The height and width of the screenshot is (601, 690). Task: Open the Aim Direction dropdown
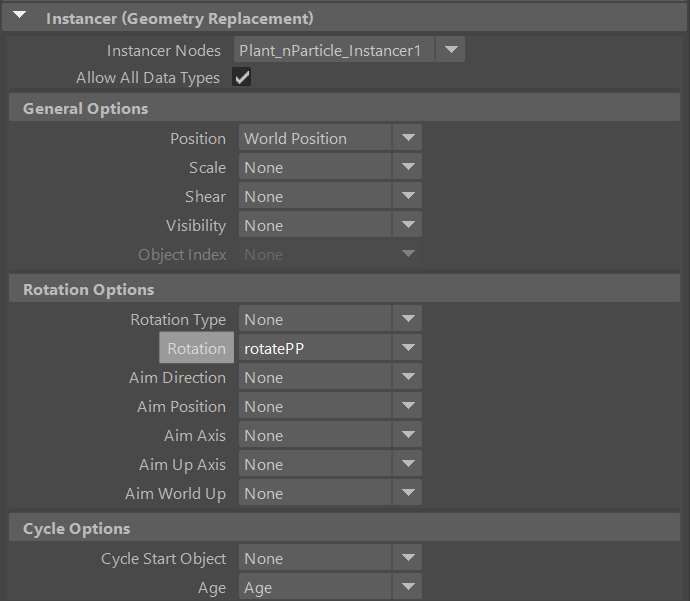pos(329,377)
